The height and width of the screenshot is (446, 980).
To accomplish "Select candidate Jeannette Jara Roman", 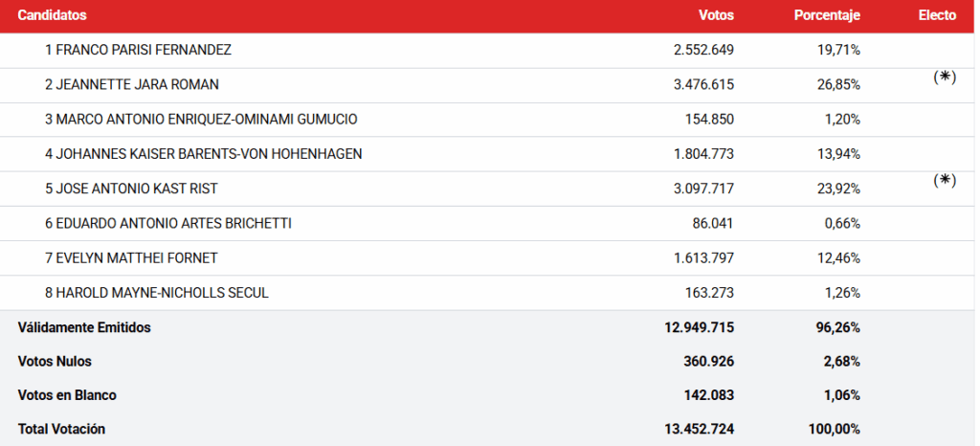I will 132,84.
